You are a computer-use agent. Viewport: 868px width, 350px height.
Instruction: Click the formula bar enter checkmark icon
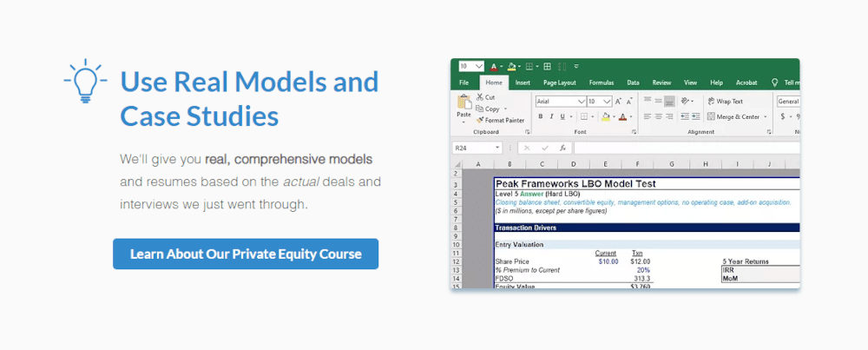click(x=545, y=148)
